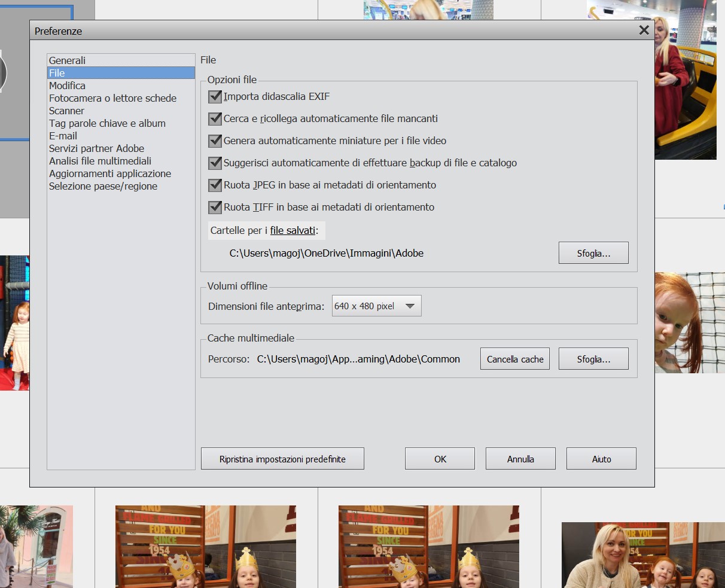Toggle the TIFF rotation checkbox

[215, 207]
